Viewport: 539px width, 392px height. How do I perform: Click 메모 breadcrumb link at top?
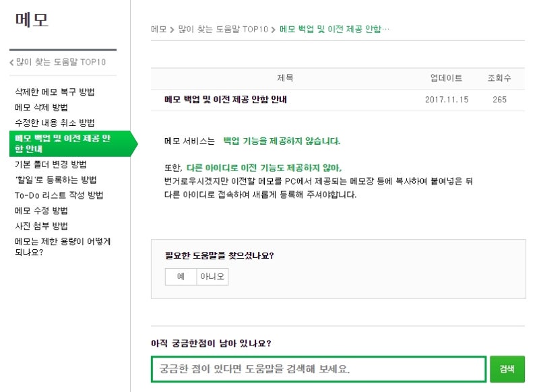click(158, 29)
